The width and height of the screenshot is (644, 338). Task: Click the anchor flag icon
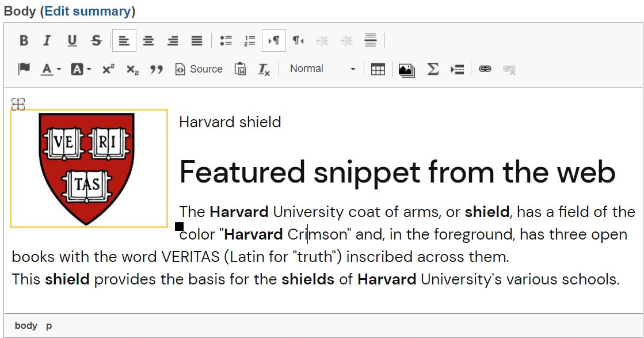tap(24, 69)
